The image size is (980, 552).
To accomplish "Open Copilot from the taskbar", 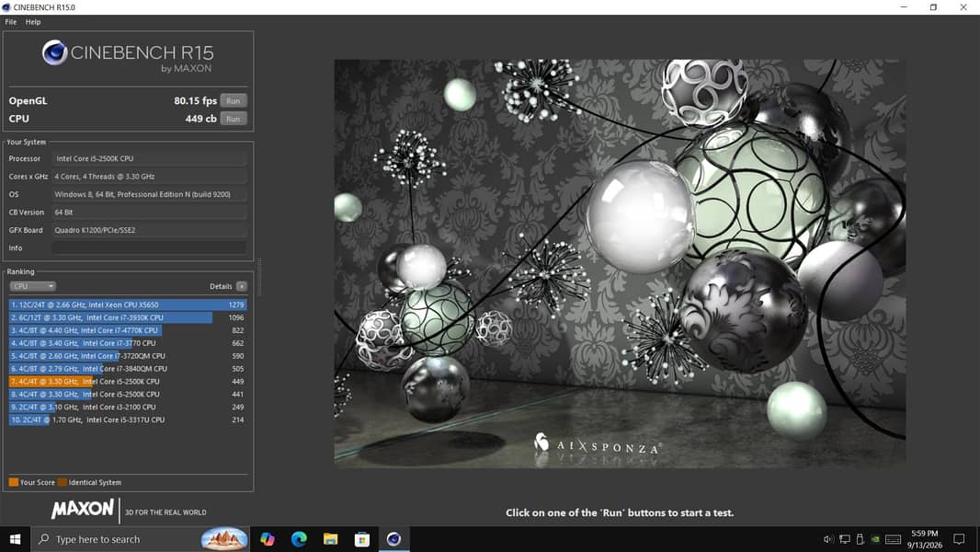I will point(268,539).
